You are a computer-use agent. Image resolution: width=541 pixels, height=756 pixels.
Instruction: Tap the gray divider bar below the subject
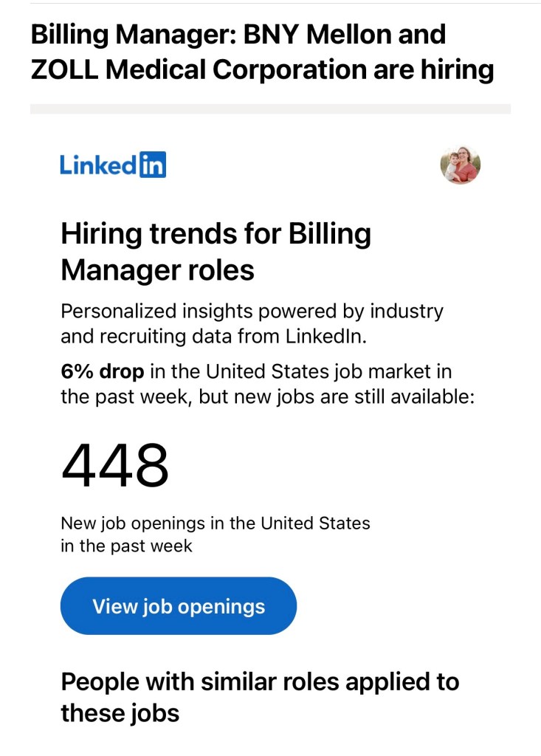coord(270,109)
